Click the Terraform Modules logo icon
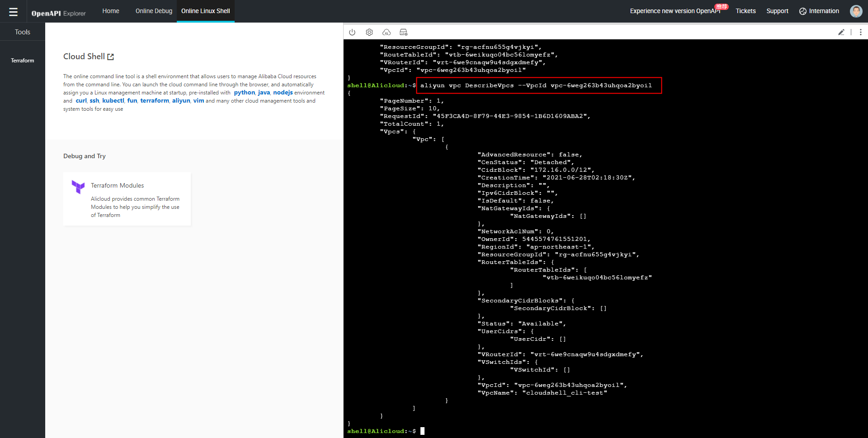The image size is (868, 438). pos(78,187)
